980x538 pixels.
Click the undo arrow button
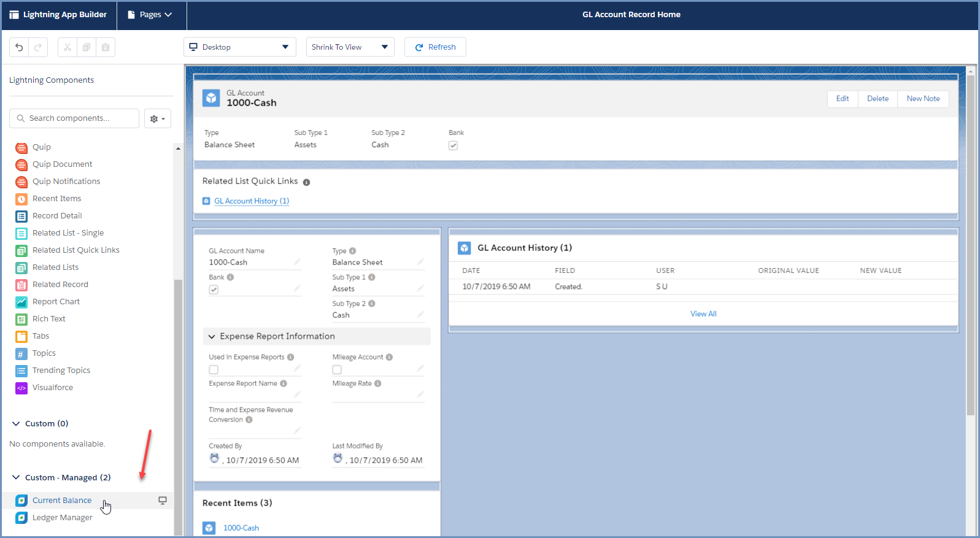pos(19,47)
